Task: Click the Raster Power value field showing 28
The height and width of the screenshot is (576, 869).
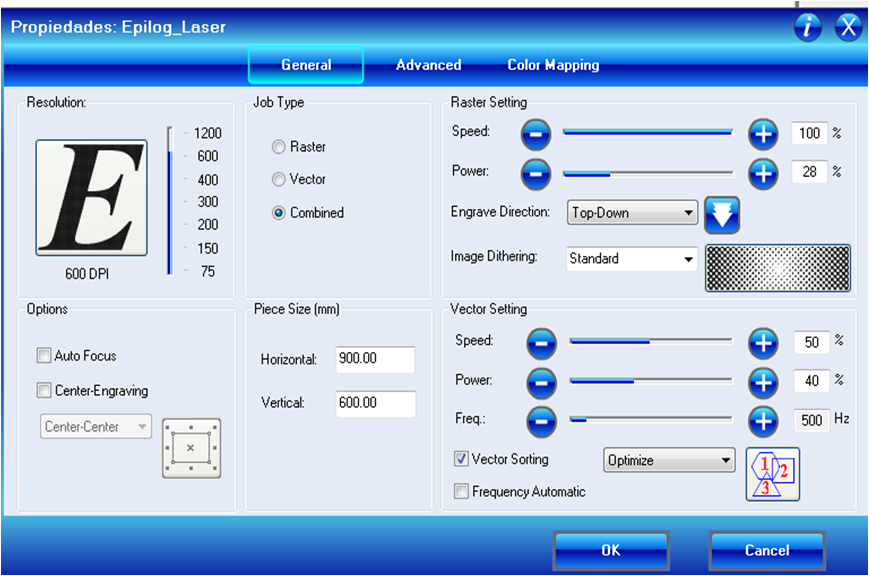Action: pyautogui.click(x=809, y=172)
